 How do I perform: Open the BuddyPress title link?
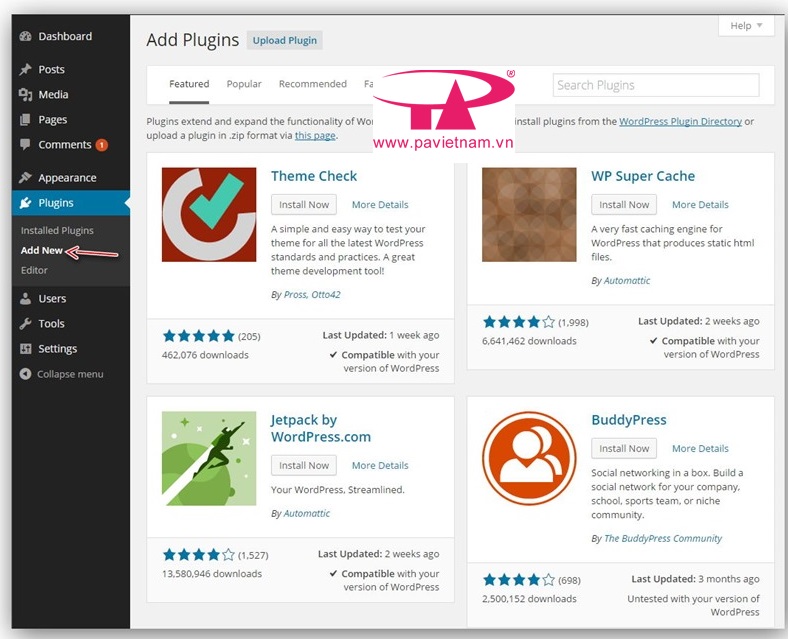coord(629,420)
